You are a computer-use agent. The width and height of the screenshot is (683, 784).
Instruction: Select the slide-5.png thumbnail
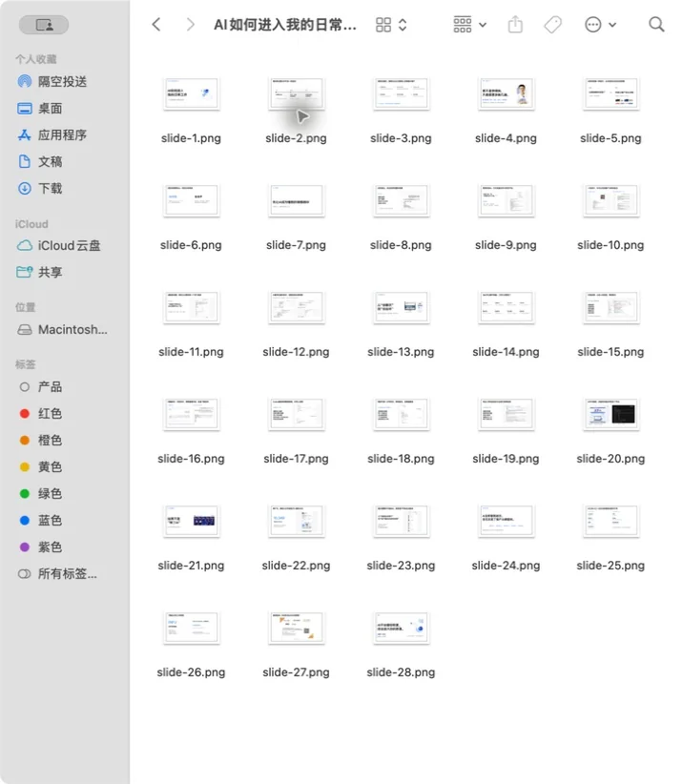[611, 93]
